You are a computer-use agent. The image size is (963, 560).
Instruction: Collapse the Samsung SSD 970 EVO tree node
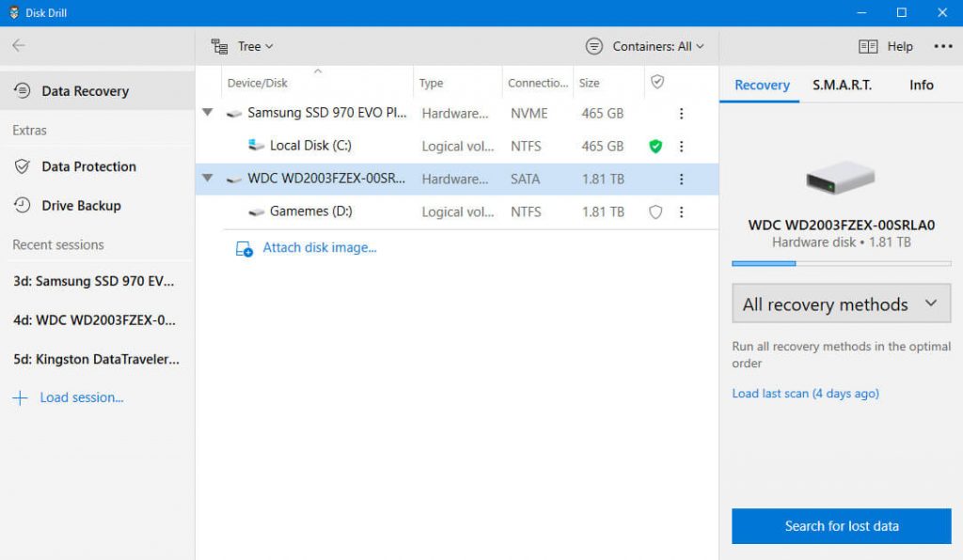(x=208, y=114)
